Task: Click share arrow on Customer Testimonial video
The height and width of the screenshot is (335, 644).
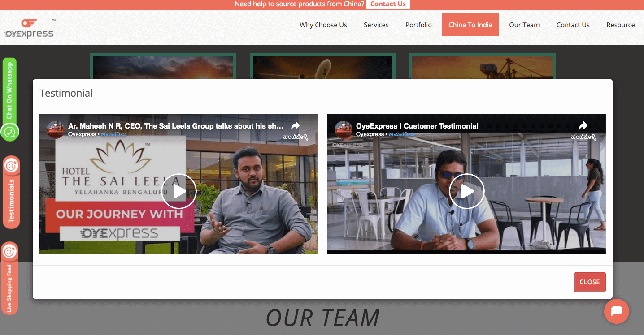Action: point(583,126)
